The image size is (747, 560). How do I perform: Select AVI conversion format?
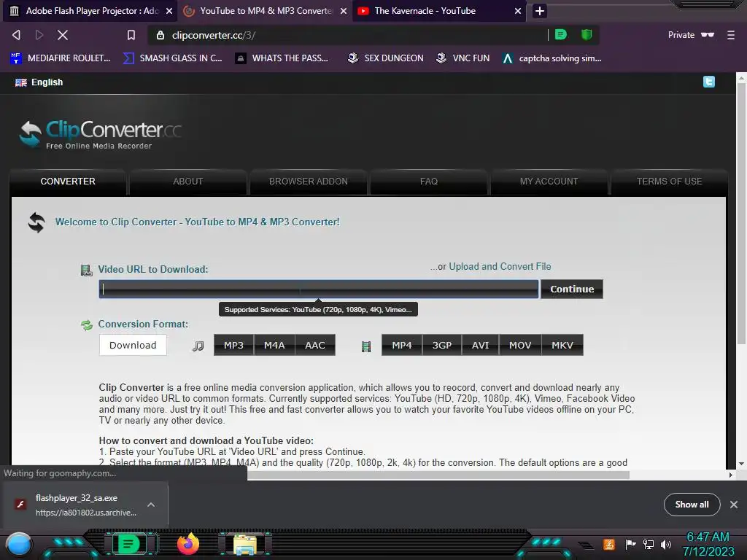click(480, 345)
